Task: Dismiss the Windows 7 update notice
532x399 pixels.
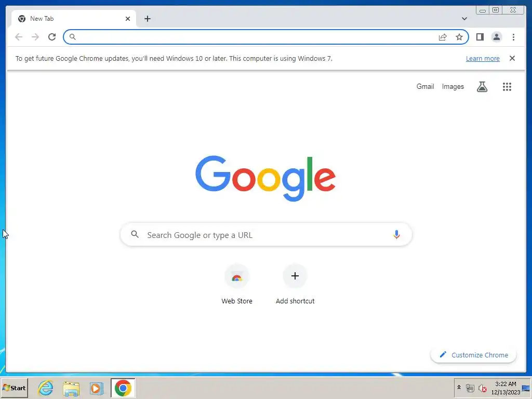Action: (512, 58)
